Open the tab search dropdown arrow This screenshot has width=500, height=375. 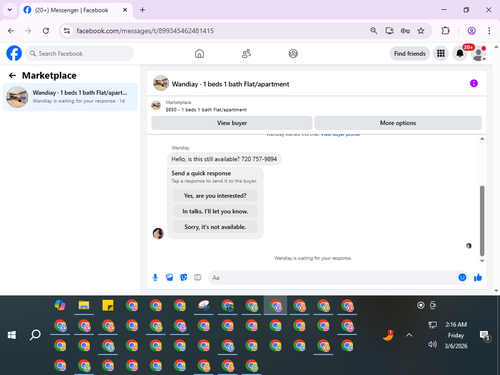pyautogui.click(x=10, y=10)
